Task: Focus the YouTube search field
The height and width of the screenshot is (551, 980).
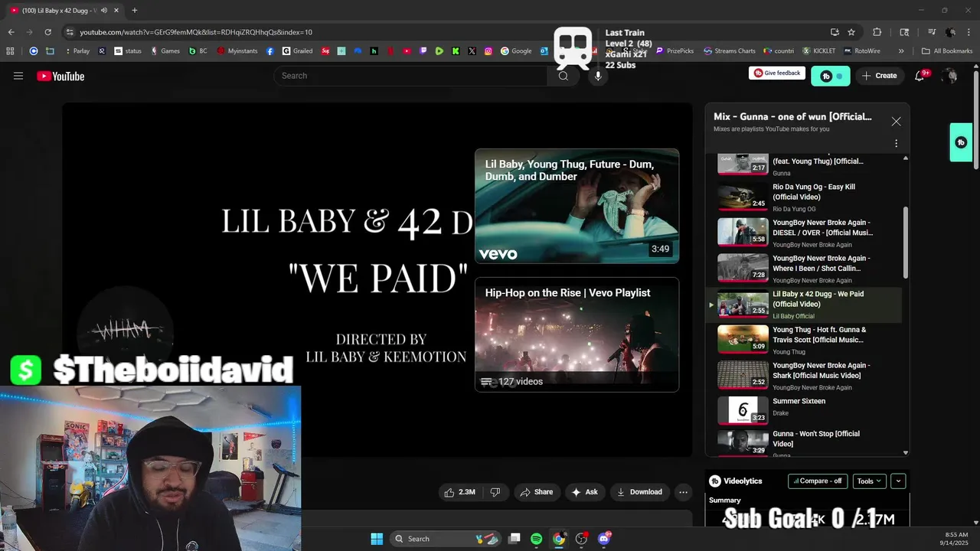Action: [410, 76]
